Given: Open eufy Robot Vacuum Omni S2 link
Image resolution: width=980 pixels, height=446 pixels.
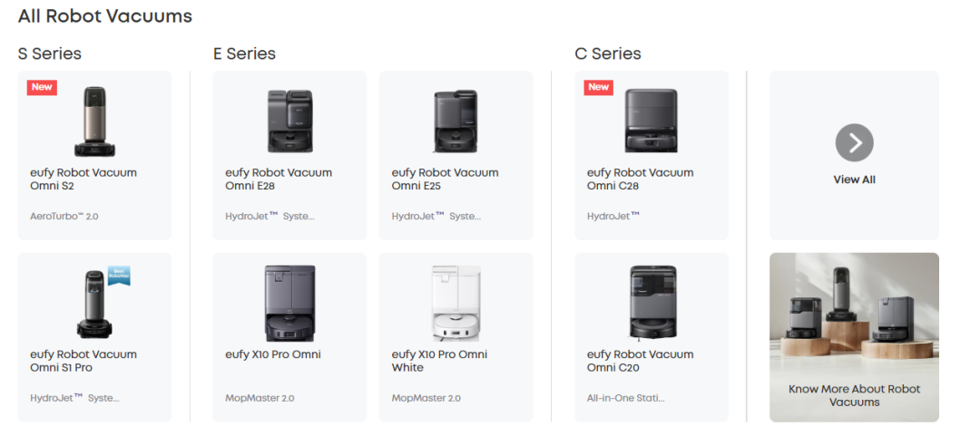Looking at the screenshot, I should point(83,179).
